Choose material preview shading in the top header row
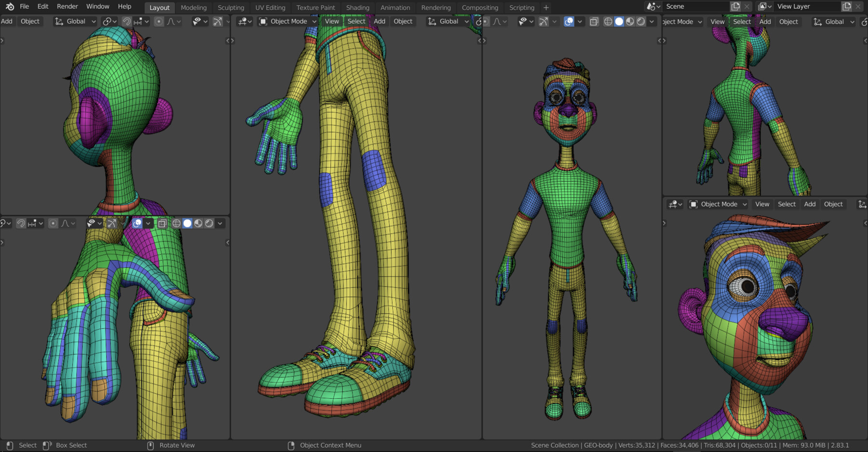Viewport: 868px width, 452px height. 630,22
